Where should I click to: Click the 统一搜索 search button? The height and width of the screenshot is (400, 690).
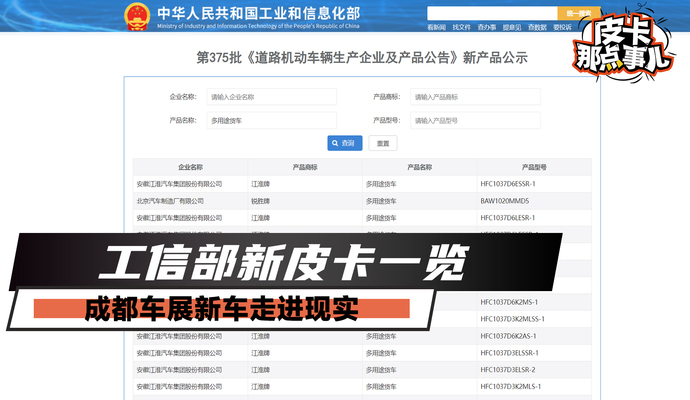point(579,13)
